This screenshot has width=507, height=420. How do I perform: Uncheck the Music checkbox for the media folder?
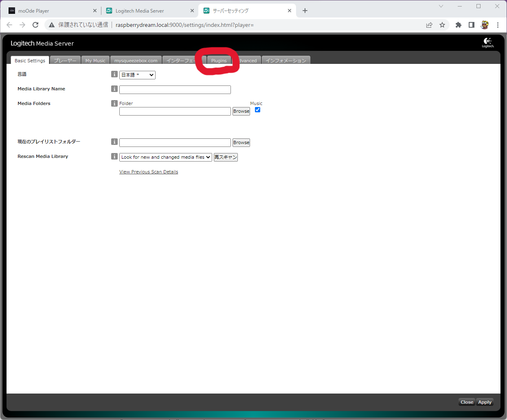pos(257,110)
